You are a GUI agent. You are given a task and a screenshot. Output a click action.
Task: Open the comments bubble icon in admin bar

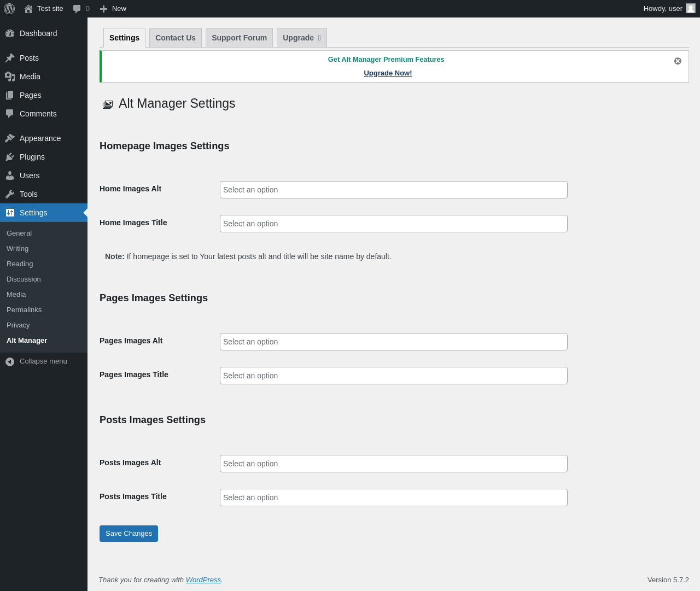[77, 9]
